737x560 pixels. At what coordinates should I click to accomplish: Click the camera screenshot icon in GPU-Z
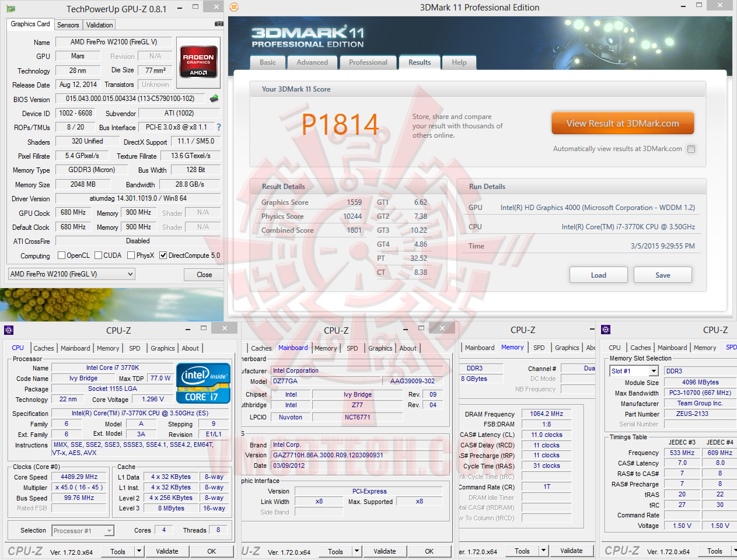[219, 23]
